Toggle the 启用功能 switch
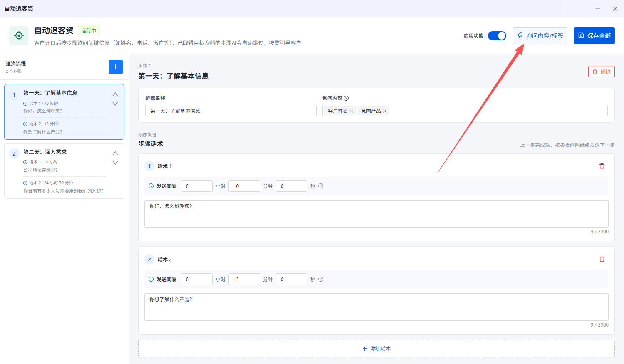Screen dimensions: 624x364 (497, 36)
